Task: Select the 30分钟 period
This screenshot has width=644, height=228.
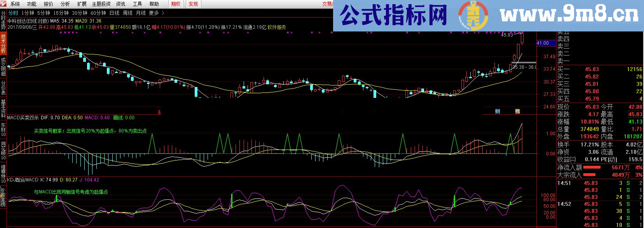Action: (x=80, y=13)
